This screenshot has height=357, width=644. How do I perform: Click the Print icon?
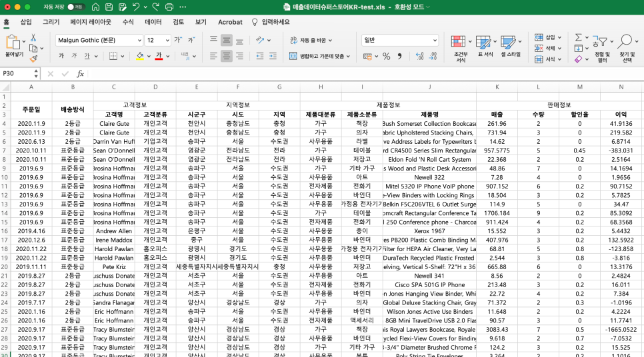[x=169, y=7]
